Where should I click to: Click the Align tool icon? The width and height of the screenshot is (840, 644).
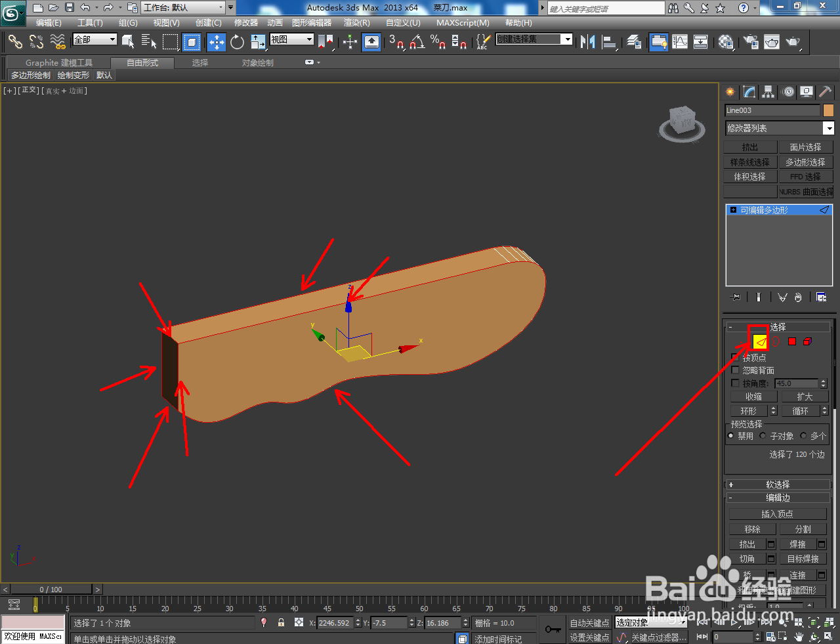point(610,42)
